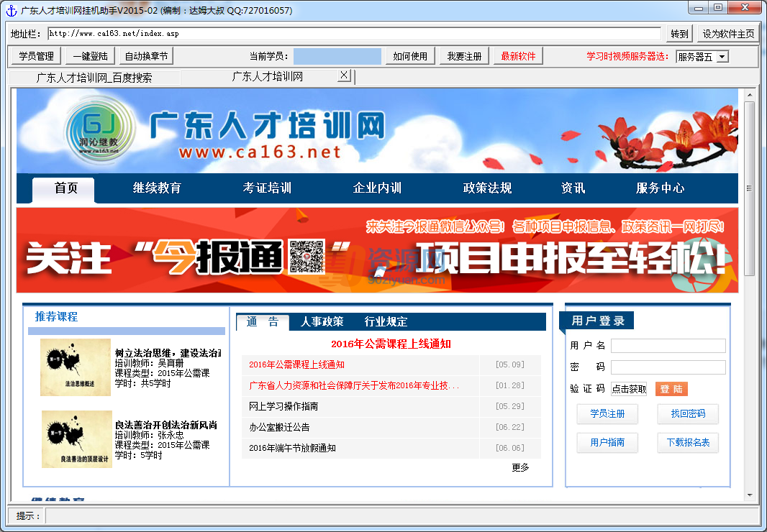This screenshot has width=767, height=532.
Task: Click the 当前学员 blue field
Action: (x=337, y=56)
